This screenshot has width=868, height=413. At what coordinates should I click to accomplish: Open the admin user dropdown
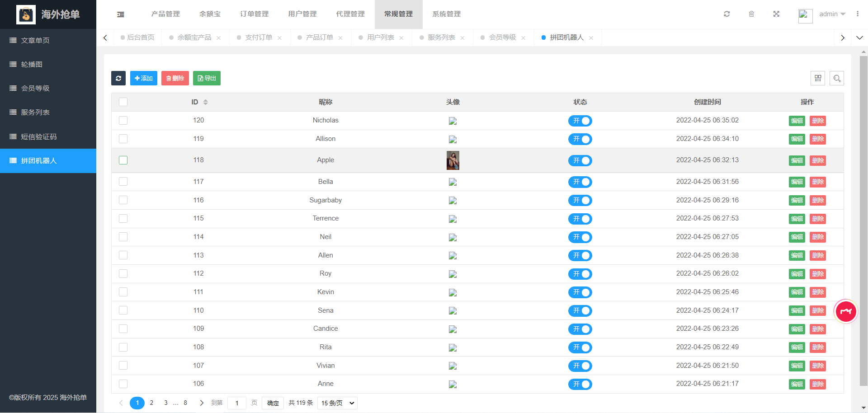point(832,14)
